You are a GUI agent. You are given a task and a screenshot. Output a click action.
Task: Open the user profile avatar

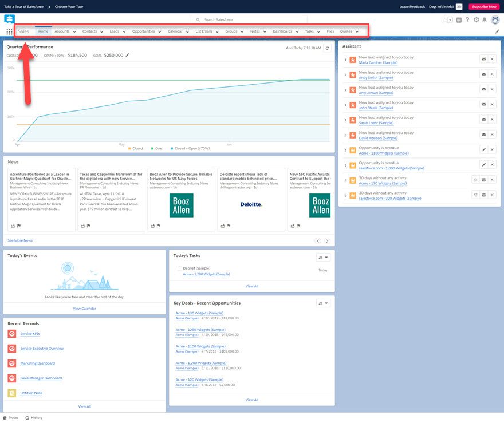tap(495, 20)
